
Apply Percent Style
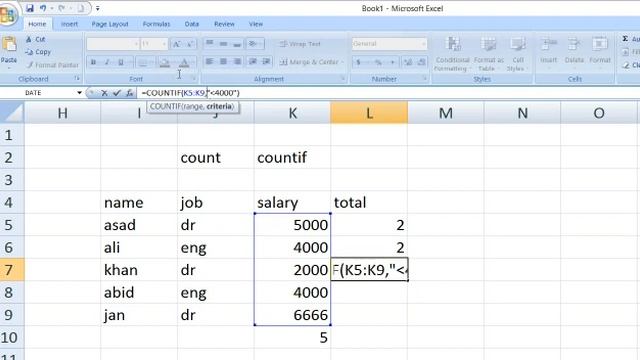point(378,62)
